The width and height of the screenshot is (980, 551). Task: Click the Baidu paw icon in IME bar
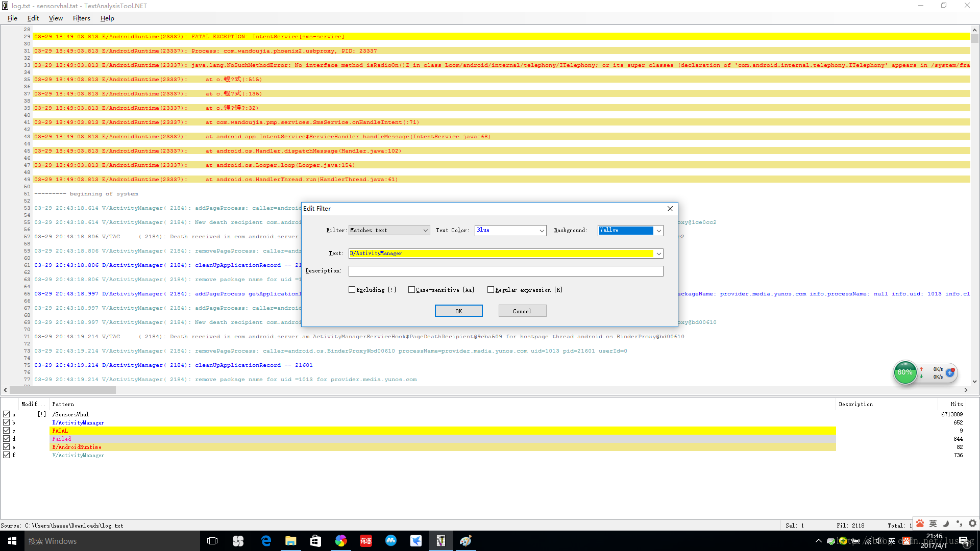[x=920, y=523]
